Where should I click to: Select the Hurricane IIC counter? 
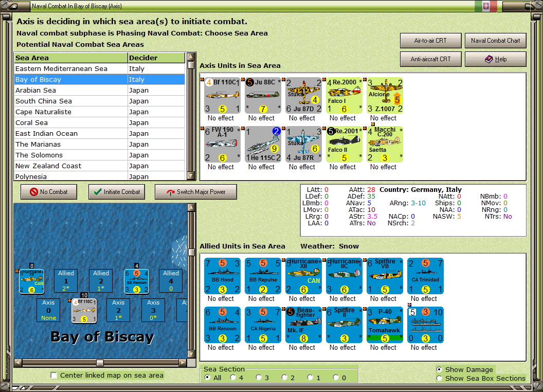(x=344, y=276)
